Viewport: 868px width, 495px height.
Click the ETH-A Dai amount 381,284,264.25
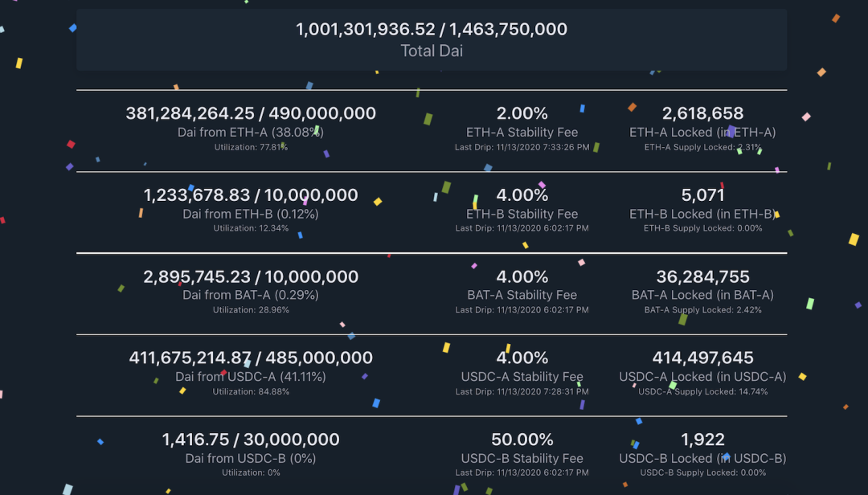190,113
